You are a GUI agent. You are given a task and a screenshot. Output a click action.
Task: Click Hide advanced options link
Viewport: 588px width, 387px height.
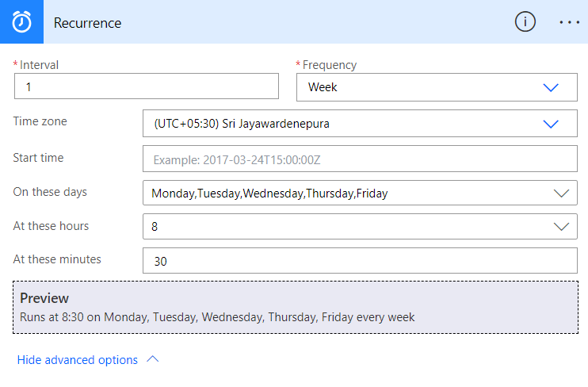[78, 360]
